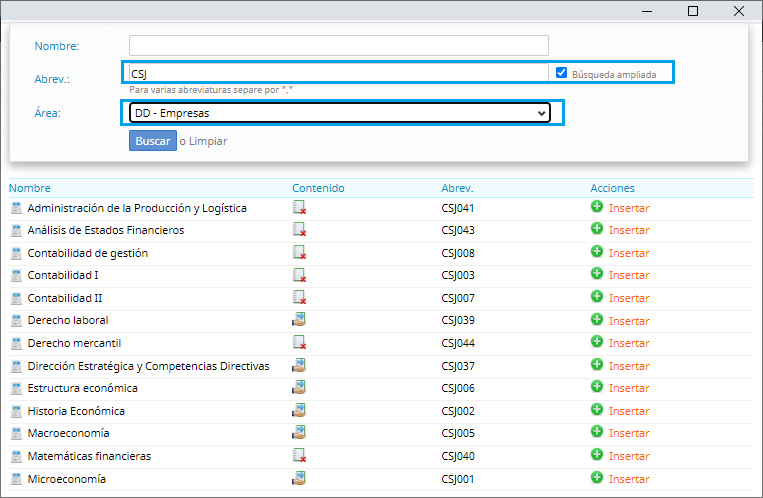Select the Contabilidad de gestión name
Screen dimensions: 763x498
point(88,253)
